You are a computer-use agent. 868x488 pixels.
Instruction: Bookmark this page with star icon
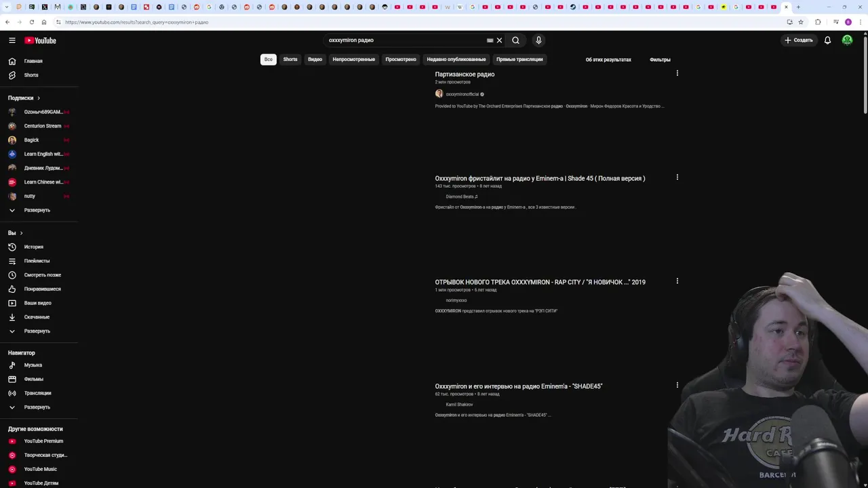[x=801, y=22]
